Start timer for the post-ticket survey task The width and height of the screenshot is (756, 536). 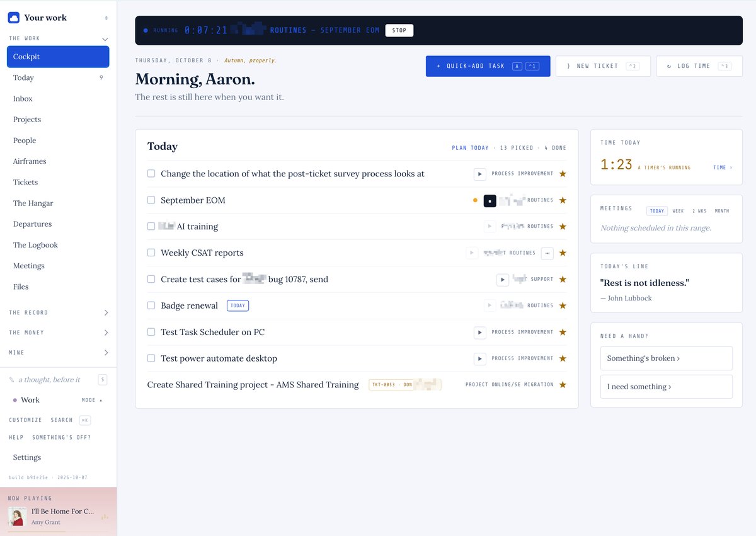point(479,174)
